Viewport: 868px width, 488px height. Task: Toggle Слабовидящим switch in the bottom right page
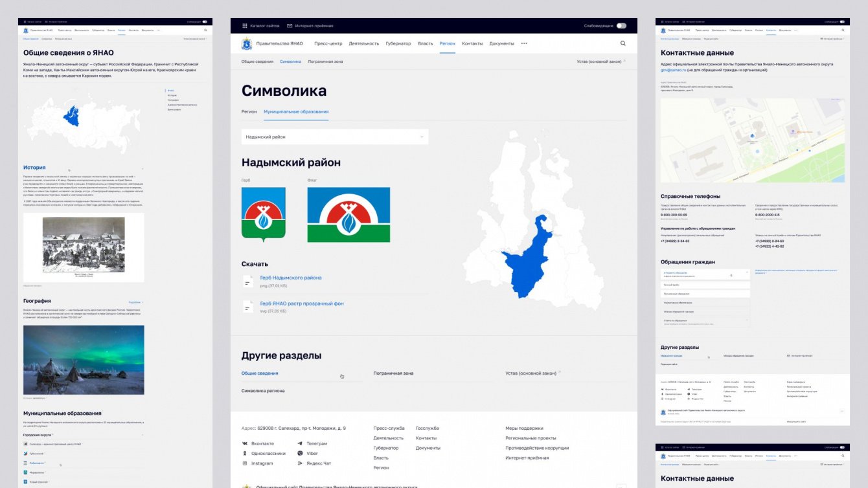(x=842, y=447)
